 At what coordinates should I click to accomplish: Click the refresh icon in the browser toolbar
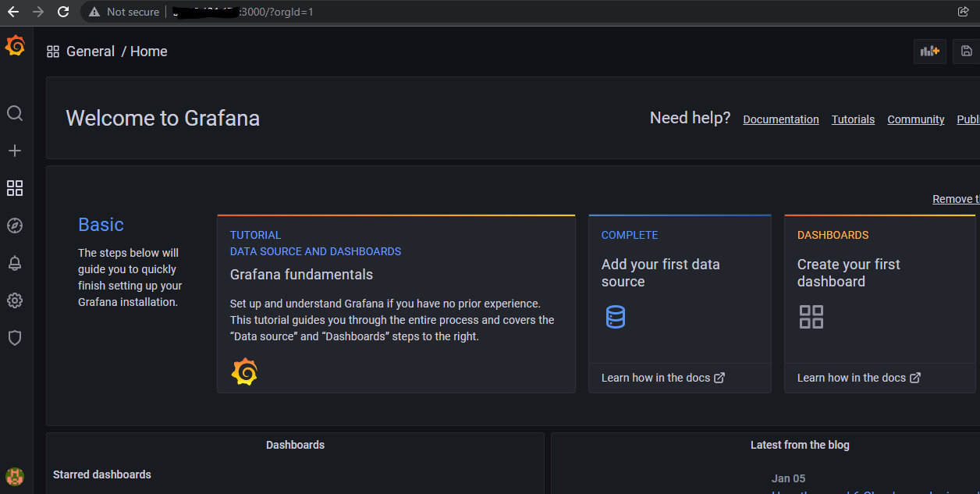(x=63, y=12)
